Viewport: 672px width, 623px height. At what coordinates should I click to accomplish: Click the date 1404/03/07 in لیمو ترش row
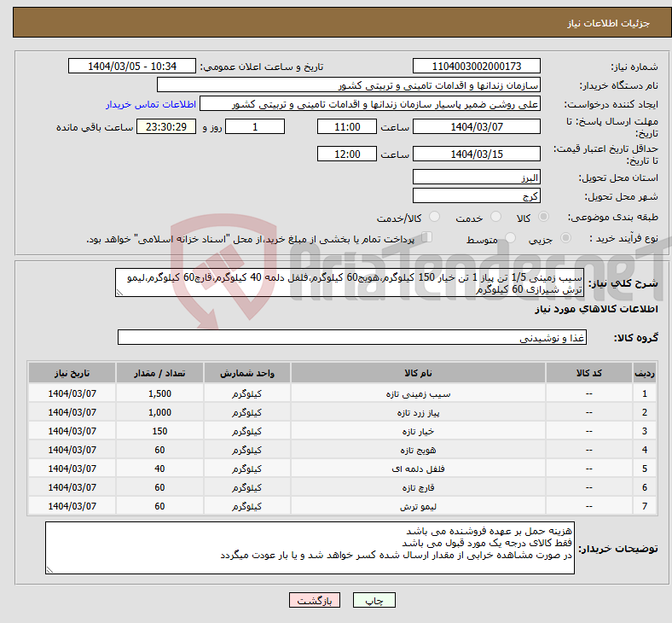[72, 506]
